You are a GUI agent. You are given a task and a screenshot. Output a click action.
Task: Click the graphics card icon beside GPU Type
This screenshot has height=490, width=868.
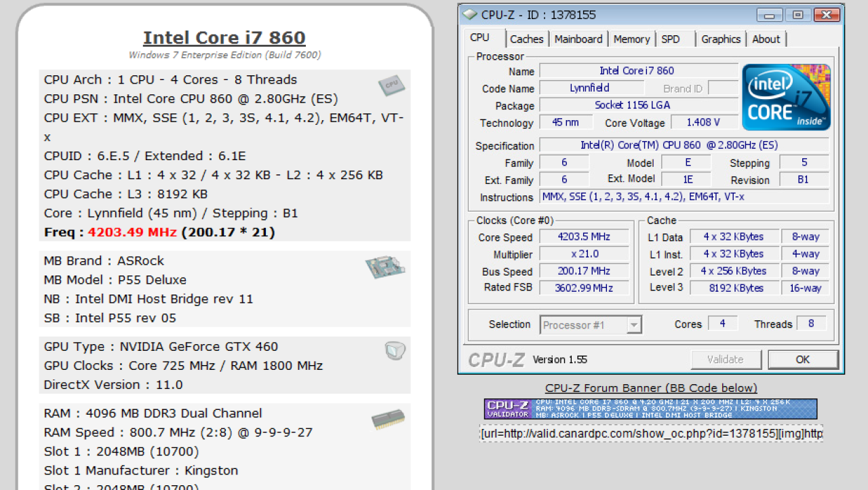pos(395,350)
